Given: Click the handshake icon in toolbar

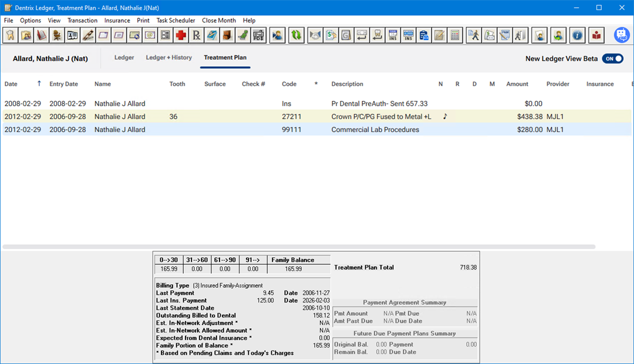Looking at the screenshot, I should [x=315, y=35].
